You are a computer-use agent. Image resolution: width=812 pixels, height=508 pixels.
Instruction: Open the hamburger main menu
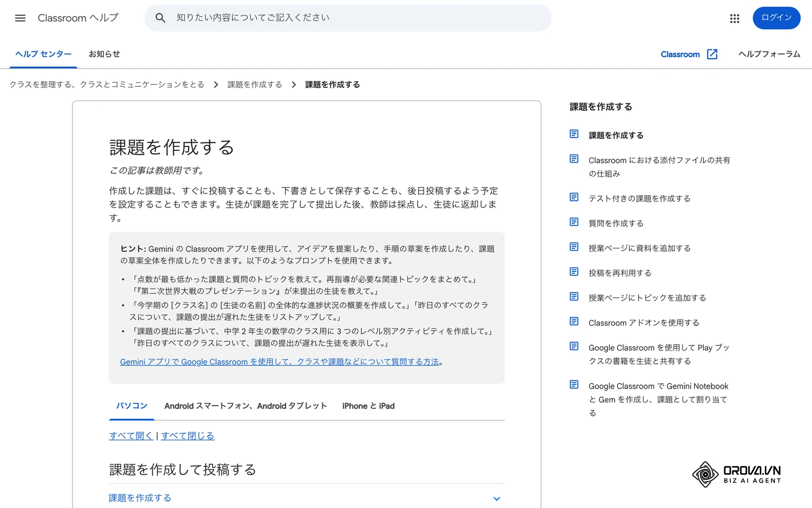click(x=20, y=18)
